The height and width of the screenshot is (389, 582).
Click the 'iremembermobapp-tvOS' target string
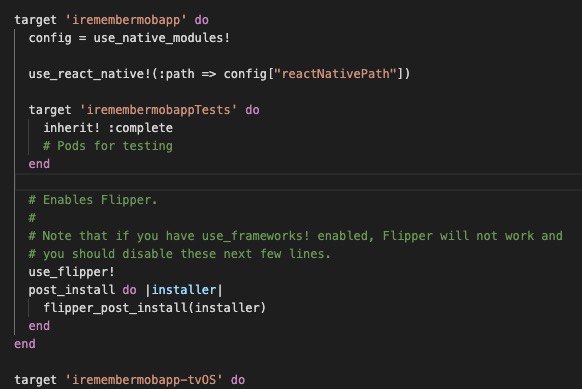point(144,380)
